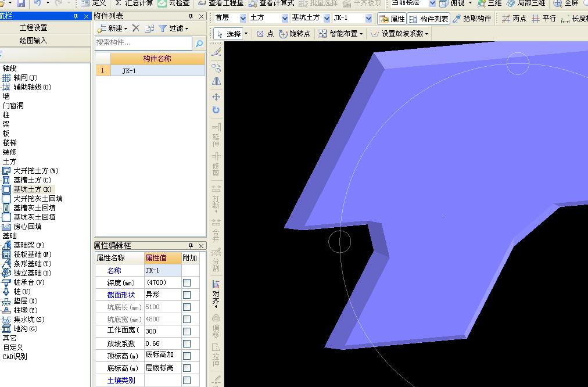588x387 pixels.
Task: Toggle the 属性 properties button
Action: point(392,19)
